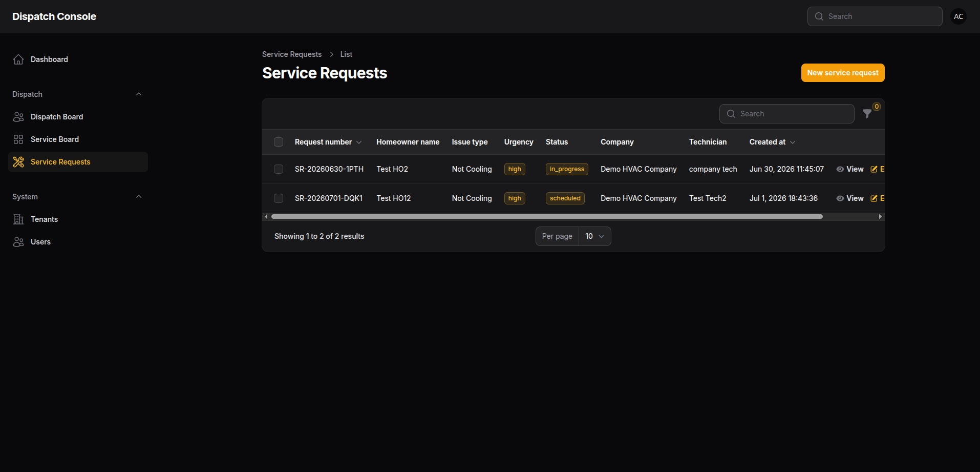Click the edit pencil icon for SR-20260701-DQK1
980x472 pixels.
point(874,198)
